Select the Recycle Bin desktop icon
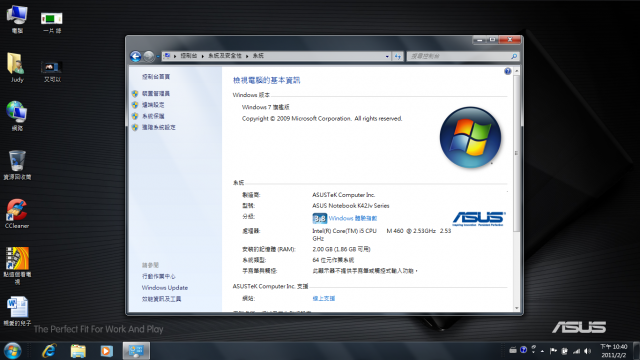Screen dimensions: 640x360 click(x=17, y=165)
